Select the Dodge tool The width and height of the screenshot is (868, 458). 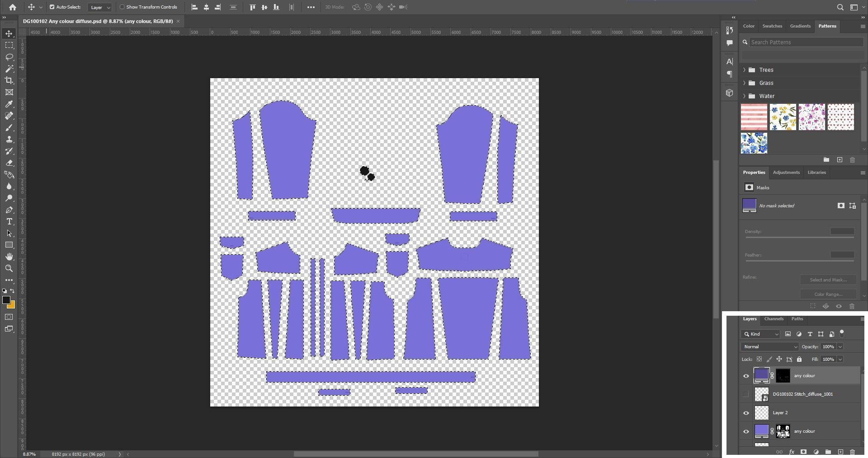point(9,198)
